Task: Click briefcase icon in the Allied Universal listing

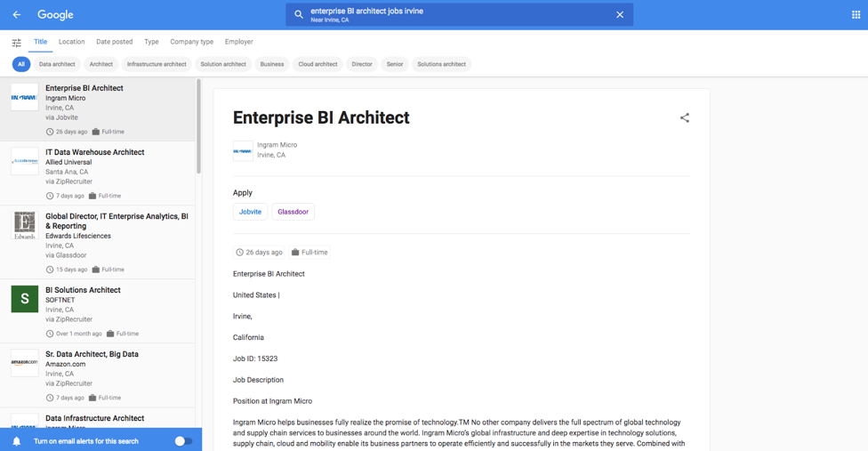Action: (x=92, y=196)
